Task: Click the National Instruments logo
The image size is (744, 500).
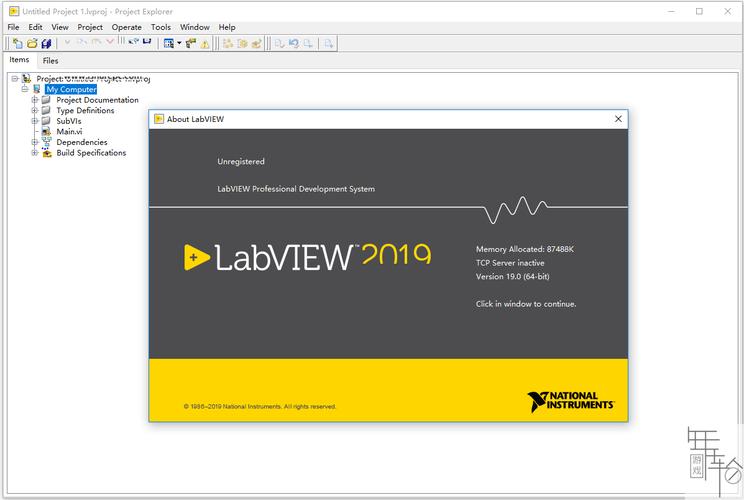Action: [x=570, y=401]
